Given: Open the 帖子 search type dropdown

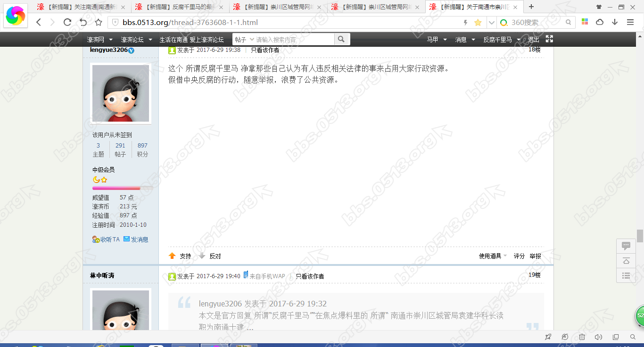Looking at the screenshot, I should point(244,40).
